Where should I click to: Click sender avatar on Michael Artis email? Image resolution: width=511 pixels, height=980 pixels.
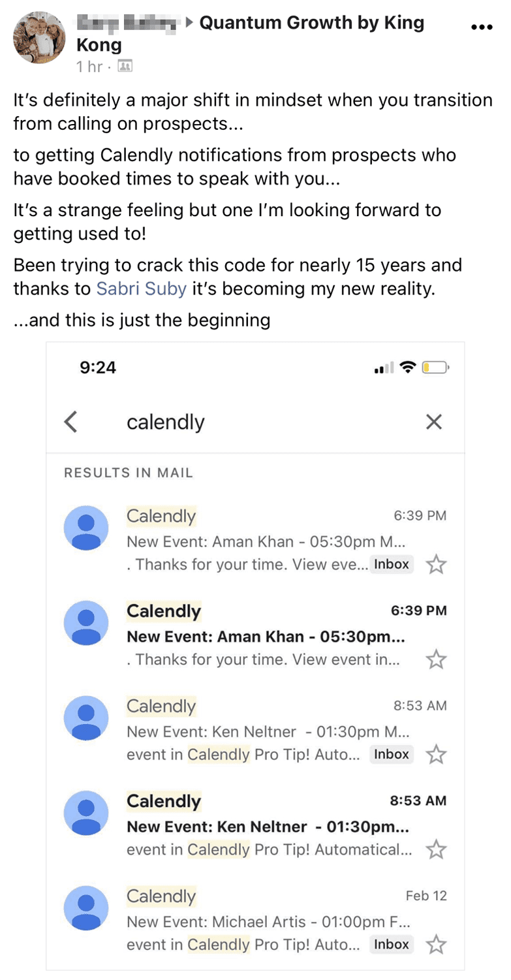[86, 908]
